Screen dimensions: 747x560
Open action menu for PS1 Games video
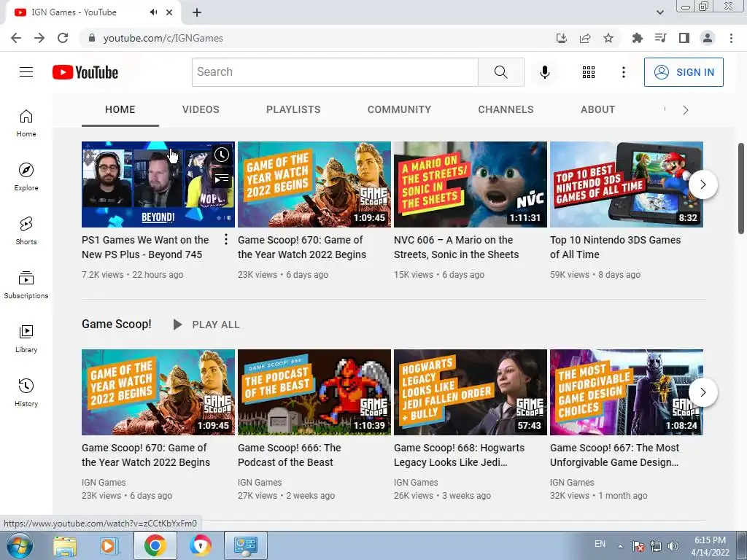(x=226, y=239)
